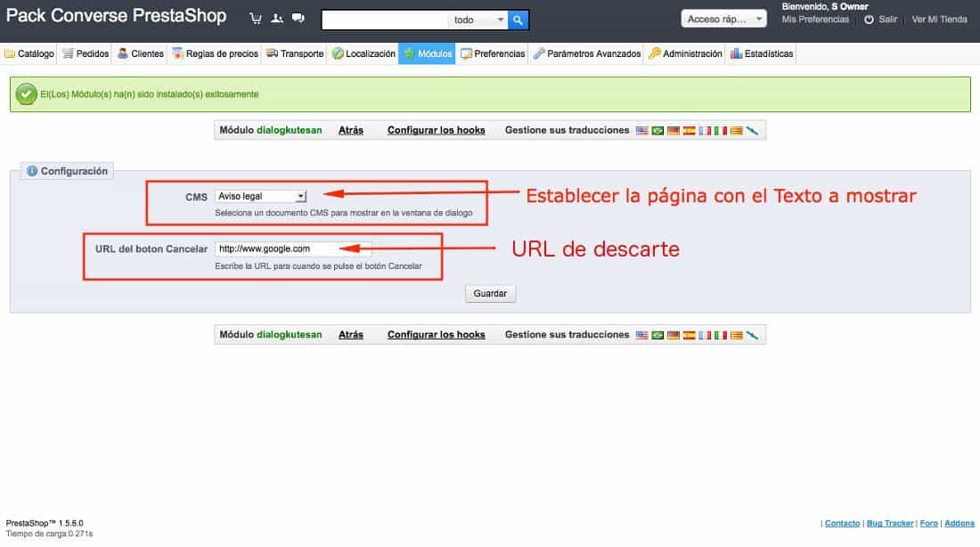Open Ver Mi Tienda link
This screenshot has width=980, height=547.
[x=939, y=20]
